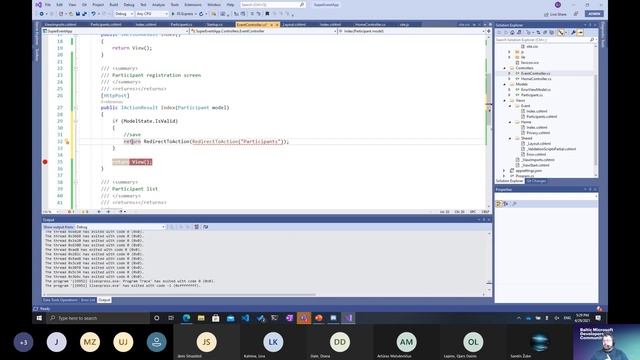640x360 pixels.
Task: Open the Any CPU platform dropdown
Action: [152, 14]
